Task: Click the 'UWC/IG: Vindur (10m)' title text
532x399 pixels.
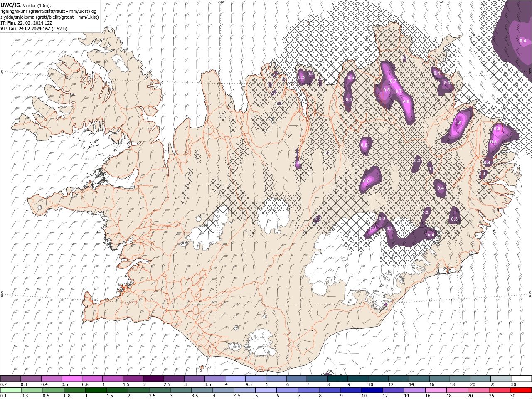Action: pyautogui.click(x=26, y=5)
